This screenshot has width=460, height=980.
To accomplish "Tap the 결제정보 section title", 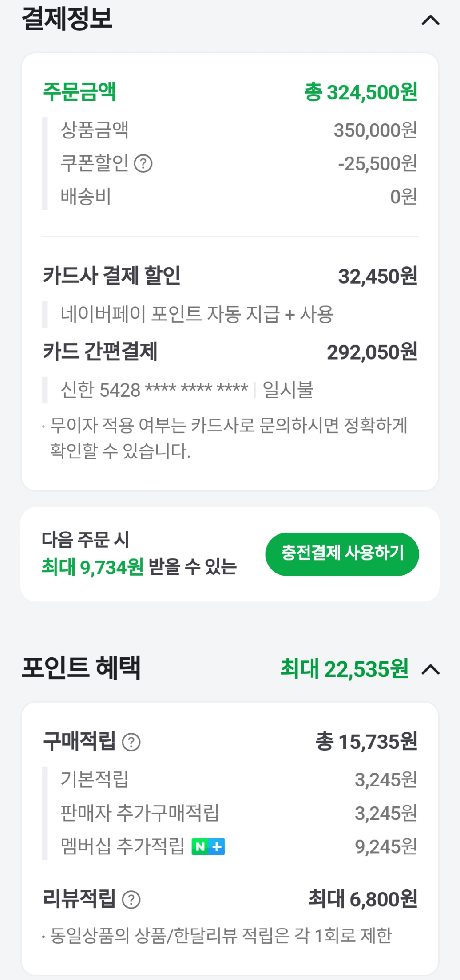I will [x=67, y=19].
